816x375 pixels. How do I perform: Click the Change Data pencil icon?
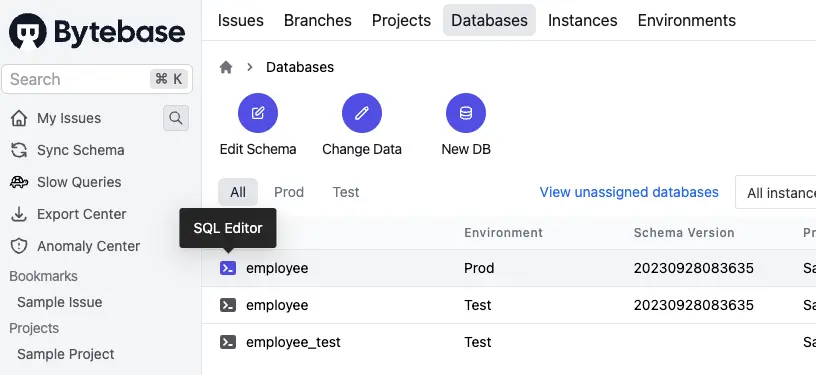click(362, 113)
